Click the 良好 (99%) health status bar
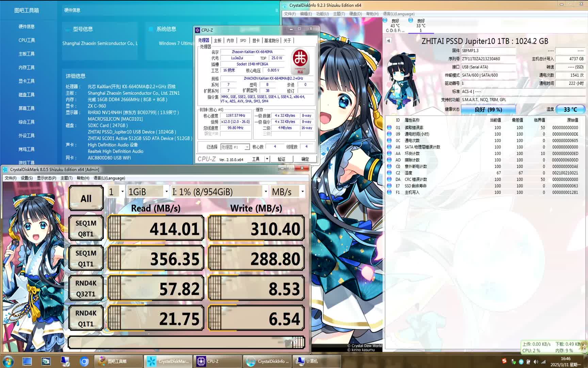This screenshot has width=588, height=368. 488,109
